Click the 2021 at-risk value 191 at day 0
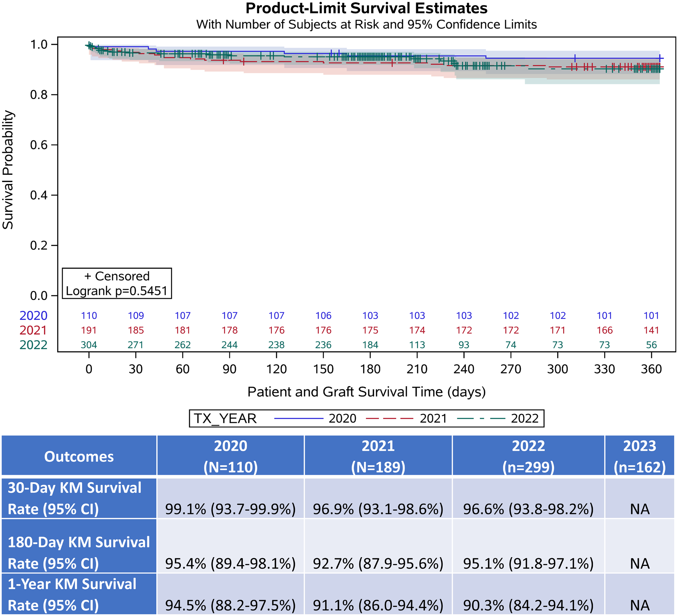Screen dimensions: 678x616 [89, 330]
